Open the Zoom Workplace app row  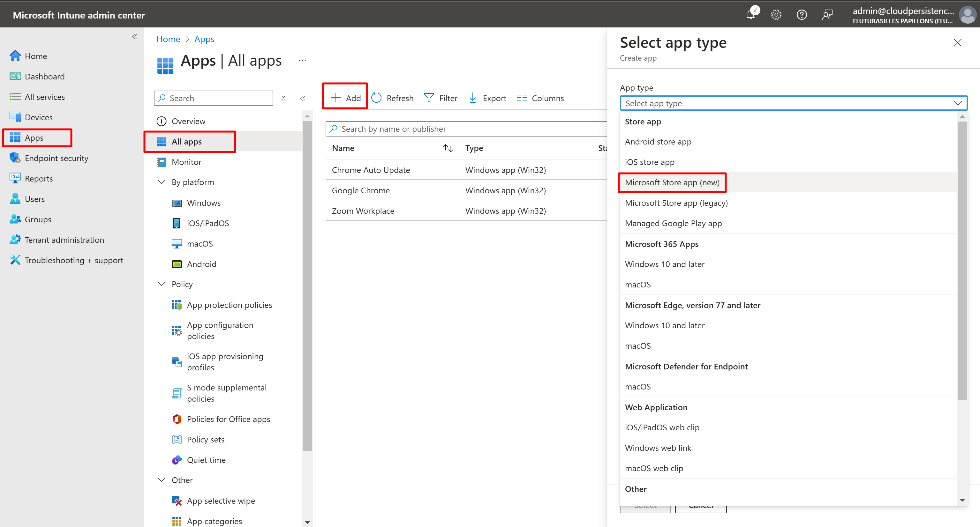466,211
